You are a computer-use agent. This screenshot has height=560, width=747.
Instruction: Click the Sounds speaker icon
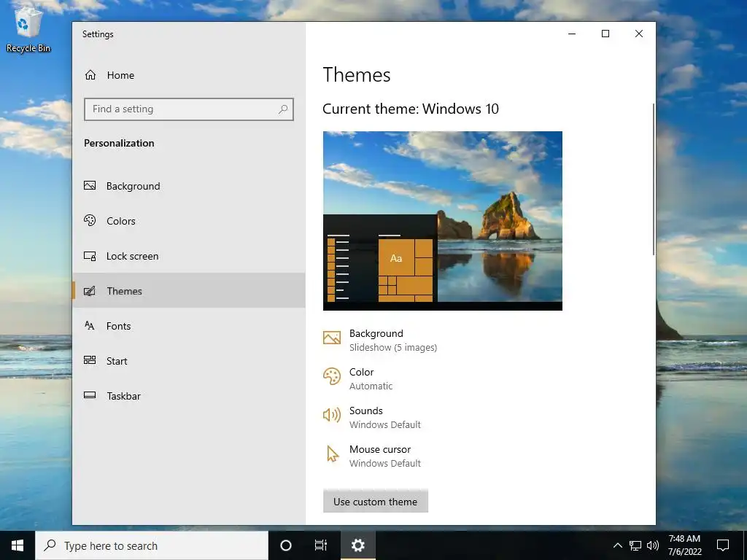point(332,415)
